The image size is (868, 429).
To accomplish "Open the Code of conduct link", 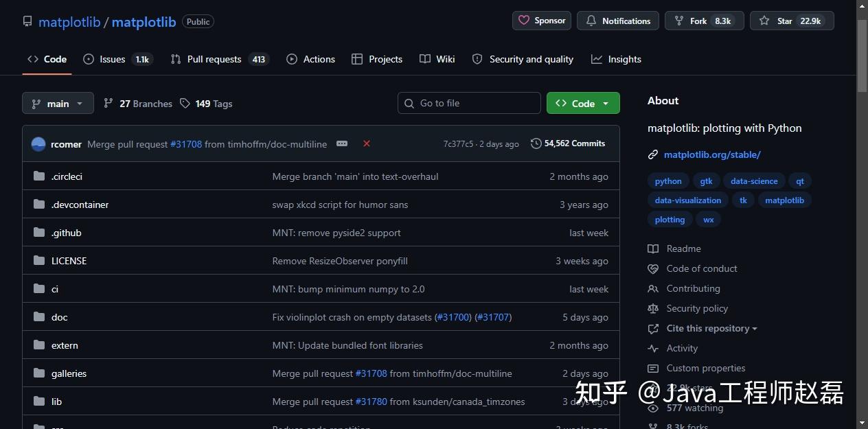I will 702,268.
